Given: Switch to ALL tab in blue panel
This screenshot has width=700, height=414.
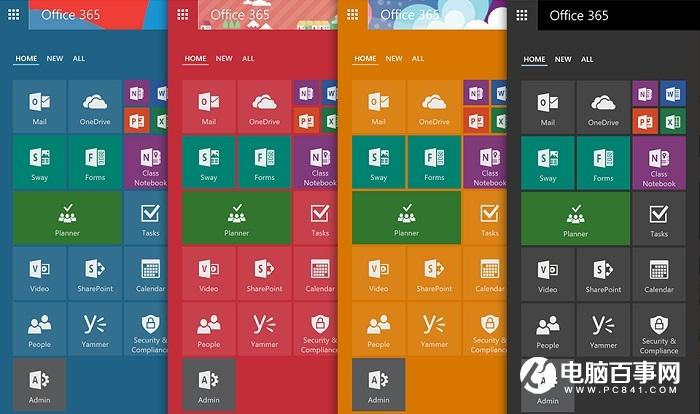Looking at the screenshot, I should coord(79,59).
